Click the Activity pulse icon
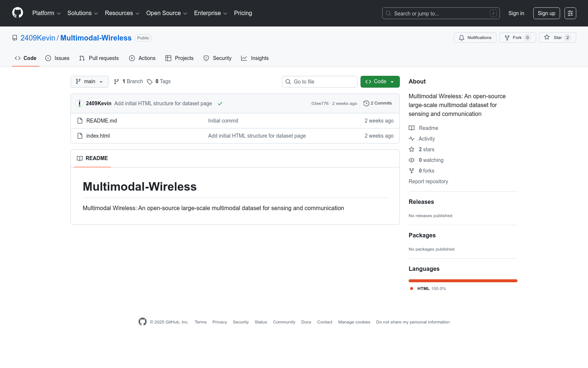This screenshot has width=588, height=368. (412, 139)
